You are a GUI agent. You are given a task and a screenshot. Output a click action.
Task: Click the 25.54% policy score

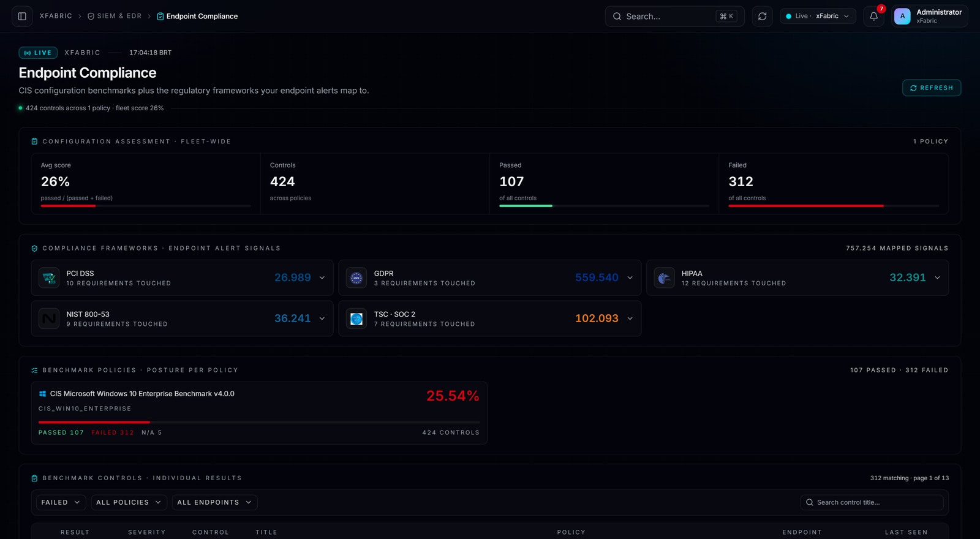point(453,396)
